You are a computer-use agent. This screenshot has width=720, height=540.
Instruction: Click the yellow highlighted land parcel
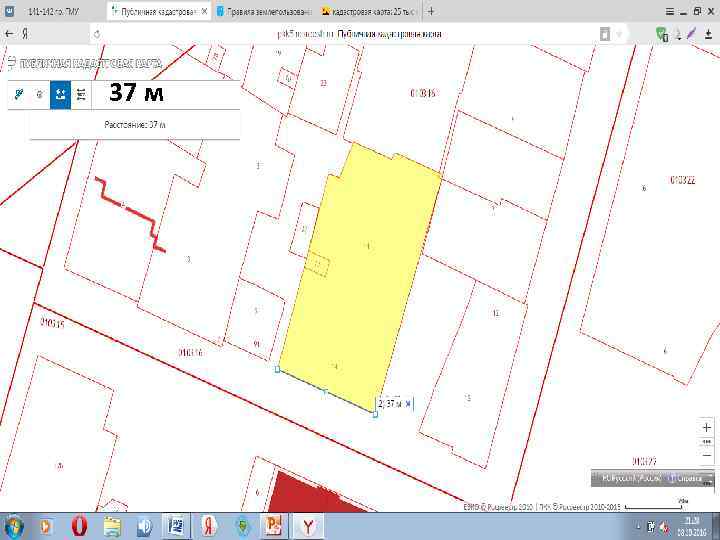coord(363,276)
